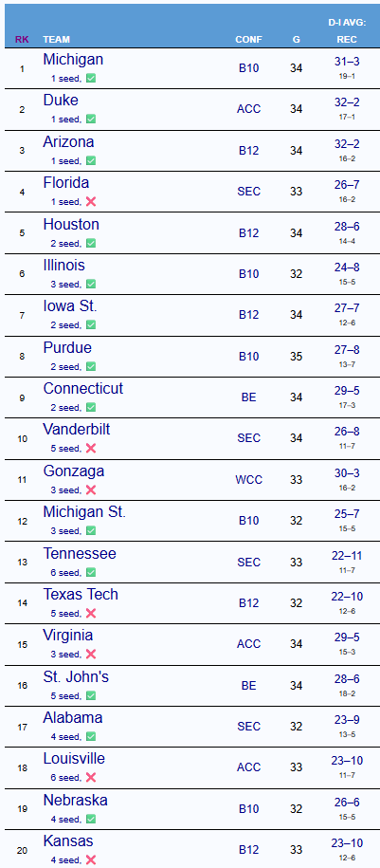Click the green checkmark under Houston
380x868 pixels.
pyautogui.click(x=91, y=243)
